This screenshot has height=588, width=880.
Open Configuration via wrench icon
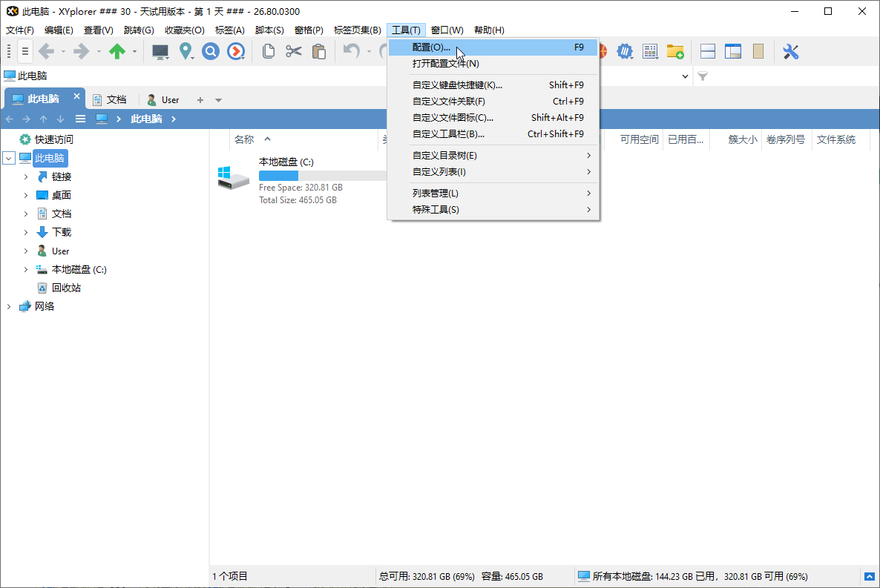(x=790, y=52)
